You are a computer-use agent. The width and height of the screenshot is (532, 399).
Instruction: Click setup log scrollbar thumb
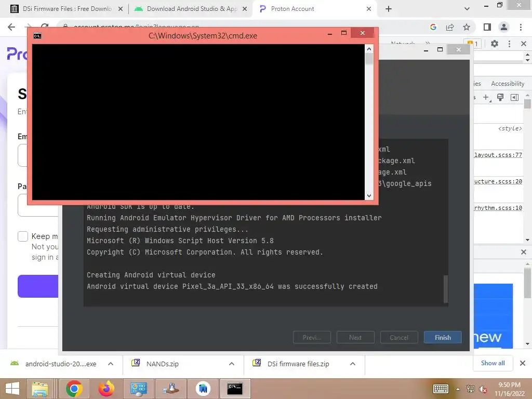coord(445,289)
